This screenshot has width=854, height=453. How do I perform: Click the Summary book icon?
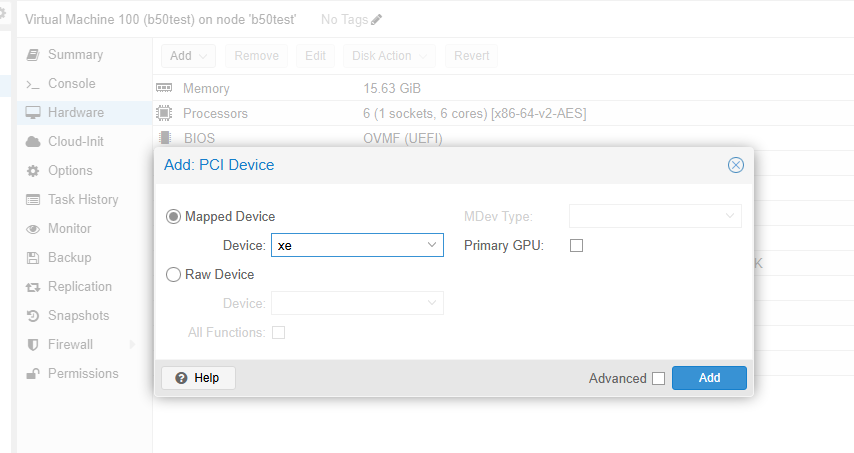coord(33,55)
